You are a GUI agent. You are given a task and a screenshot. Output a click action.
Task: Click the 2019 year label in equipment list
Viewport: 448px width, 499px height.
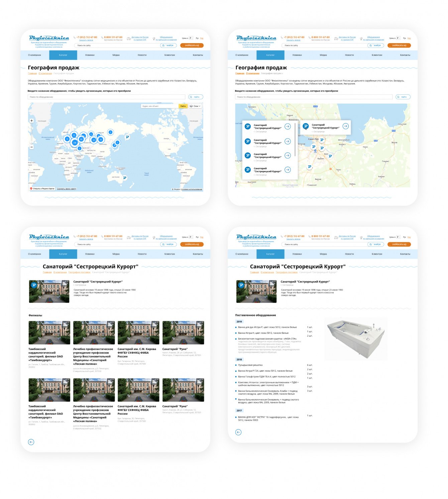pos(239,322)
